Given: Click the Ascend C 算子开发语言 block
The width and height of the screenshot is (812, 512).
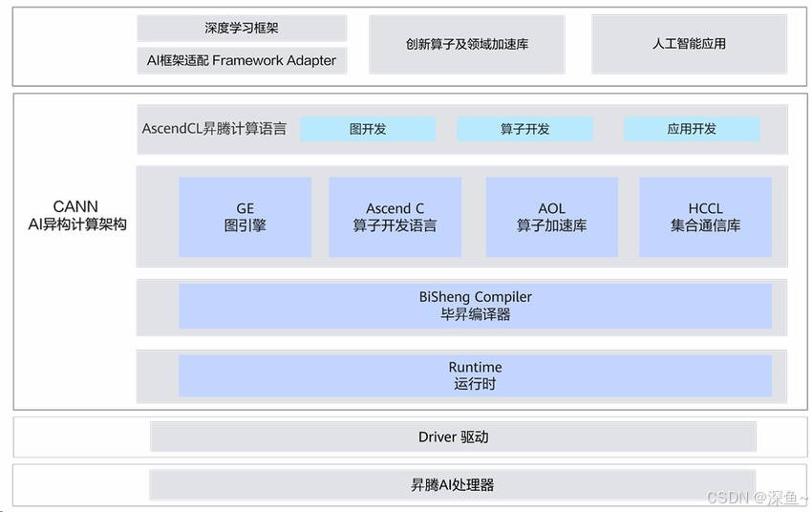Looking at the screenshot, I should [395, 217].
